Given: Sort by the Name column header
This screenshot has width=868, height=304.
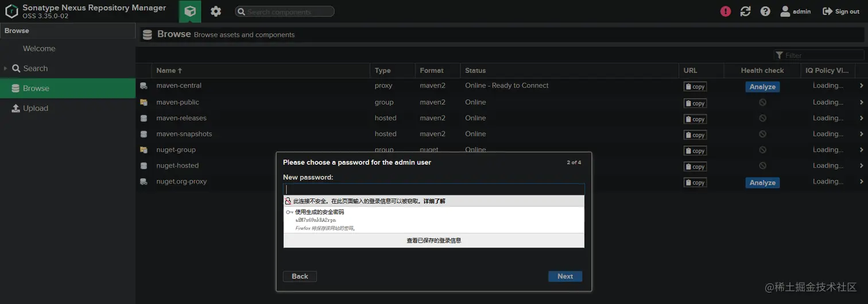Looking at the screenshot, I should tap(261, 71).
